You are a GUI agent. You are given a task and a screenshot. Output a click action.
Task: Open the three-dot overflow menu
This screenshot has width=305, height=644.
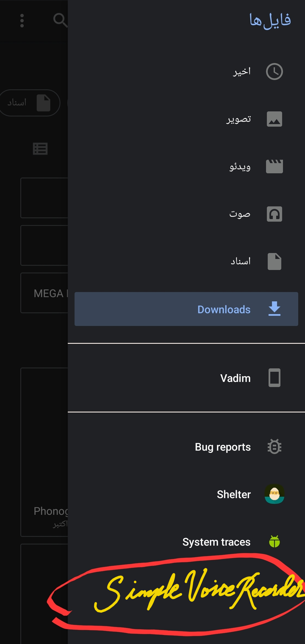coord(22,21)
